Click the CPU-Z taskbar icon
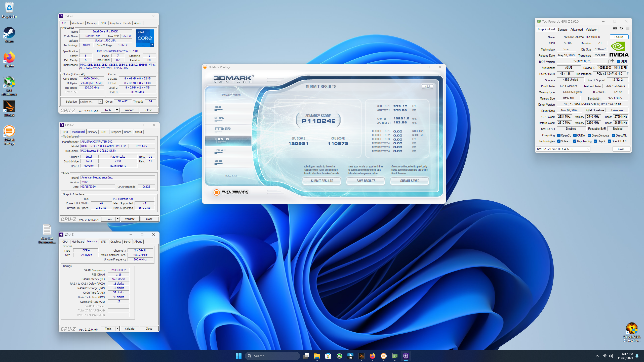This screenshot has width=644, height=362. click(x=406, y=356)
